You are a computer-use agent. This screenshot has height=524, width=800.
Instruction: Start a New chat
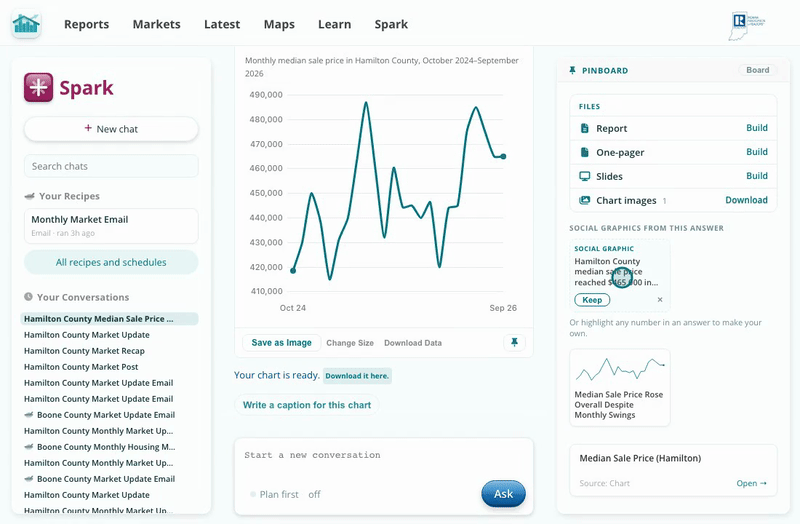[111, 129]
